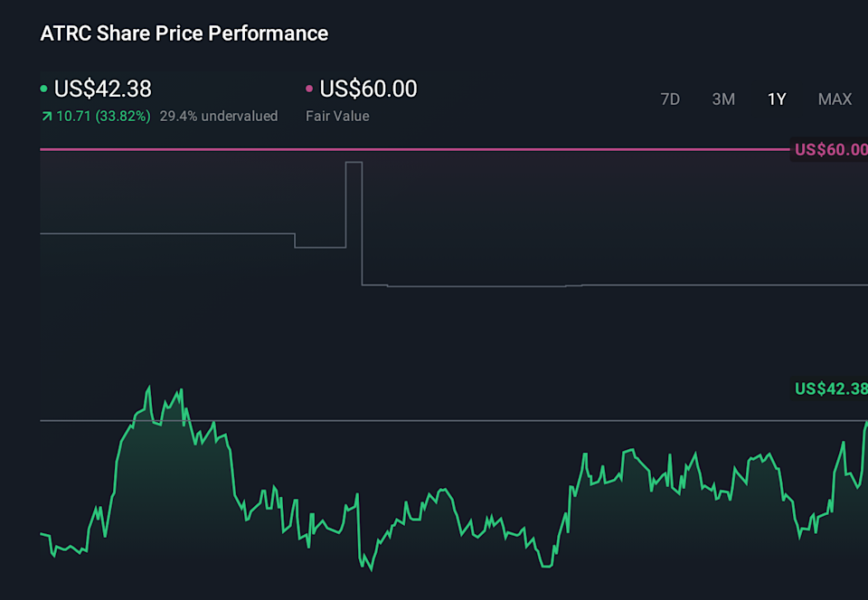Select the pink US$60.00 axis label icon
868x600 pixels.
tap(828, 149)
